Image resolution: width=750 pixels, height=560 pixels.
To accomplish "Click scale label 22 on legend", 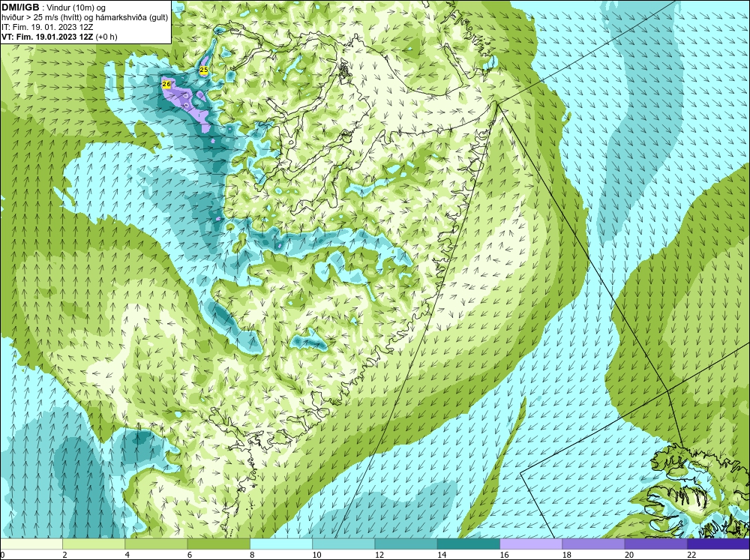I will (691, 554).
